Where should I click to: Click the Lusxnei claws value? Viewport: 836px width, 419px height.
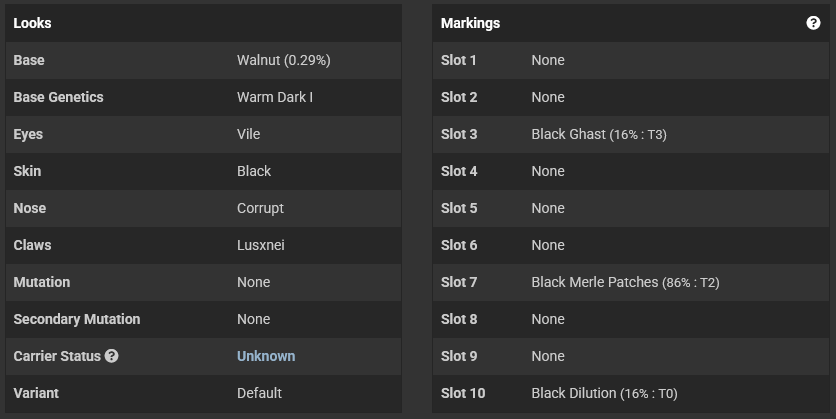point(261,245)
